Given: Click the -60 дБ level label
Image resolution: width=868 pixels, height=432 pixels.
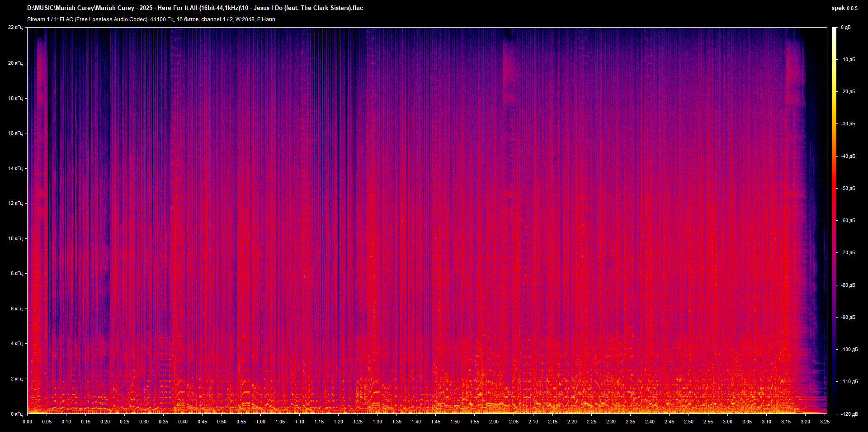Looking at the screenshot, I should [x=848, y=220].
